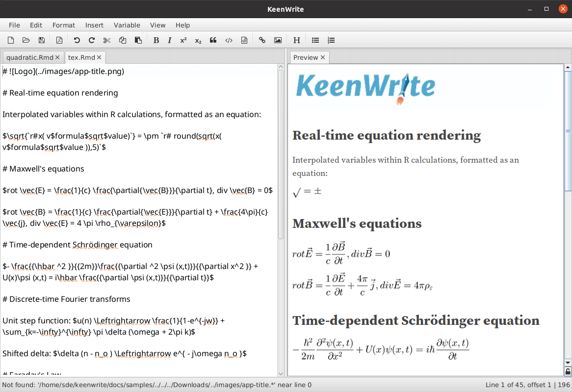572x392 pixels.
Task: Undo the last edit
Action: click(77, 40)
